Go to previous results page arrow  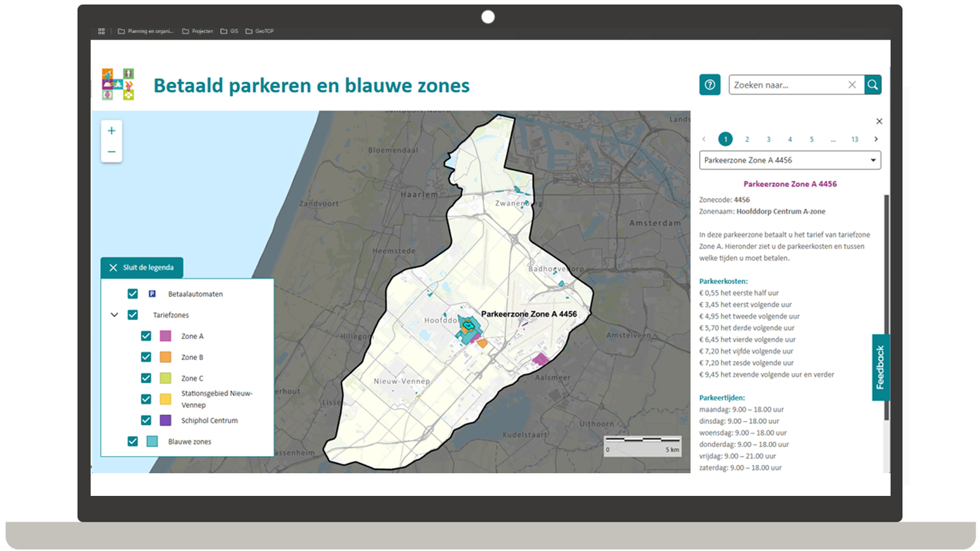coord(704,139)
